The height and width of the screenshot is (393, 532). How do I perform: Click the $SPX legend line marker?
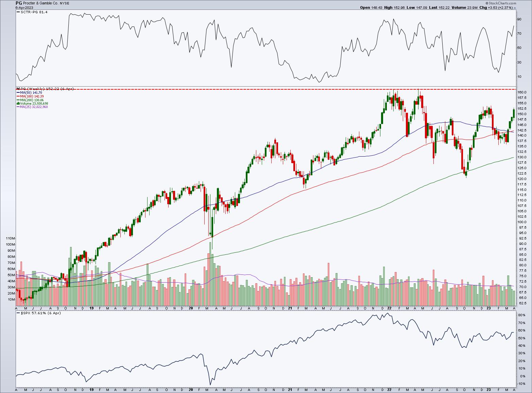click(18, 313)
